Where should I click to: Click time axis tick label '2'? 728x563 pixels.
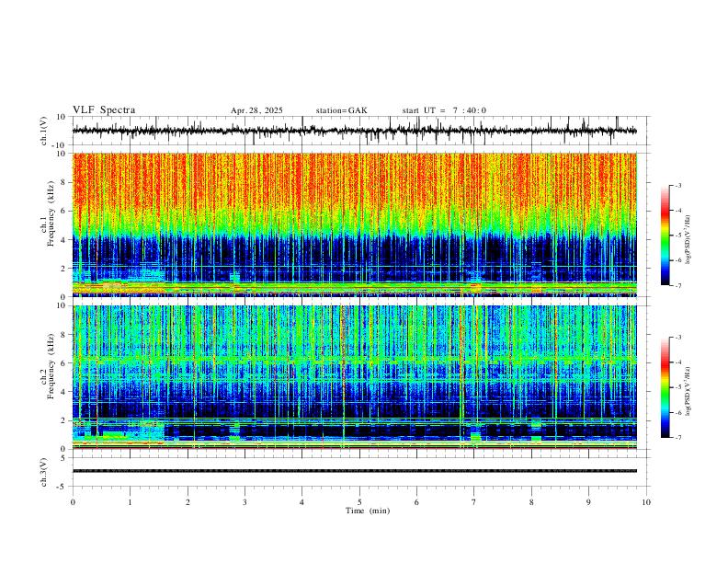click(x=188, y=502)
